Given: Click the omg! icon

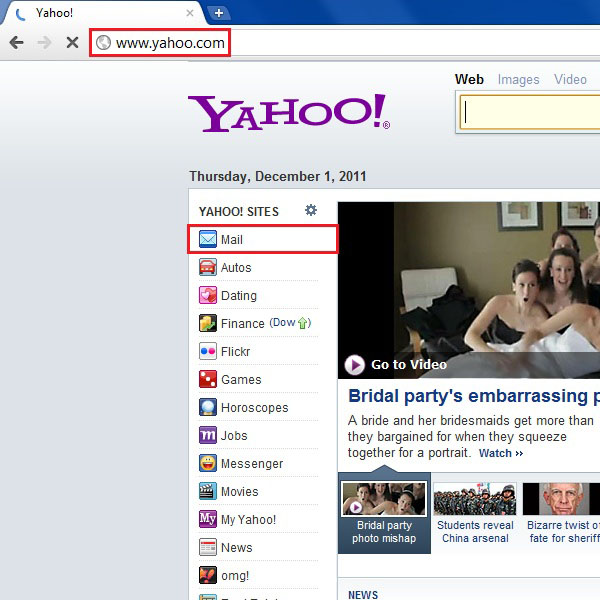Looking at the screenshot, I should pyautogui.click(x=208, y=575).
